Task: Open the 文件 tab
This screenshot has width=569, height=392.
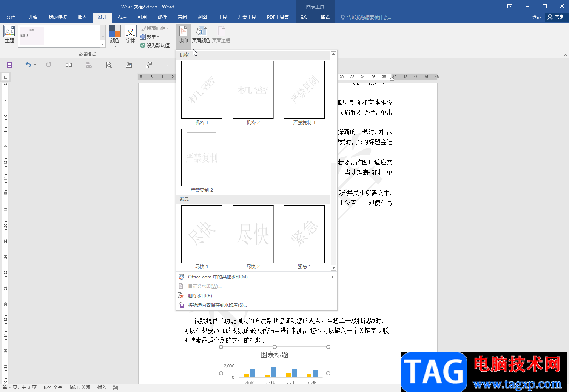Action: coord(11,17)
